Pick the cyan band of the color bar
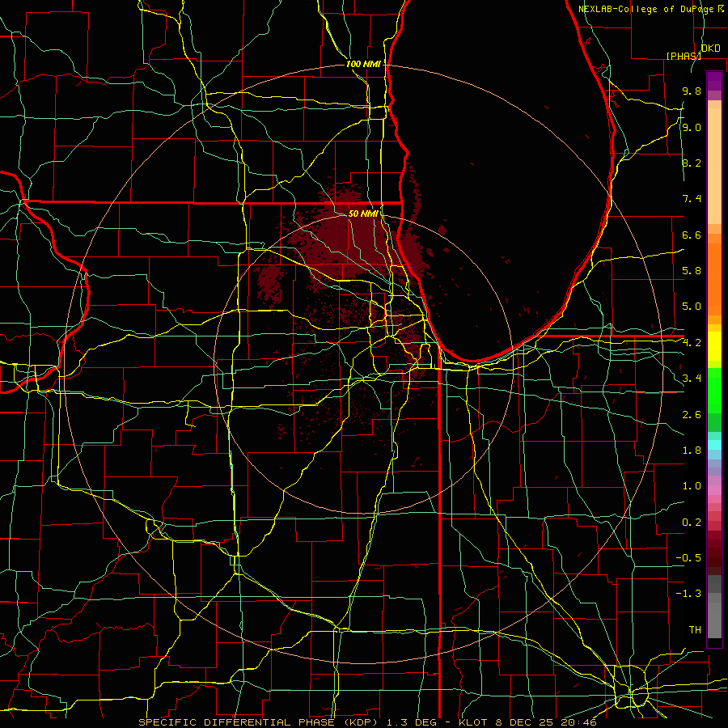The image size is (728, 728). [714, 445]
